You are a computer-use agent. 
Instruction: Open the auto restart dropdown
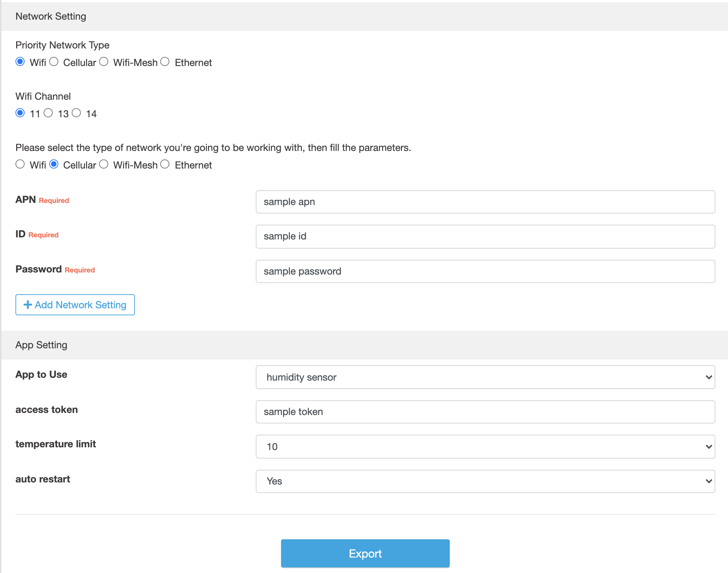[485, 481]
